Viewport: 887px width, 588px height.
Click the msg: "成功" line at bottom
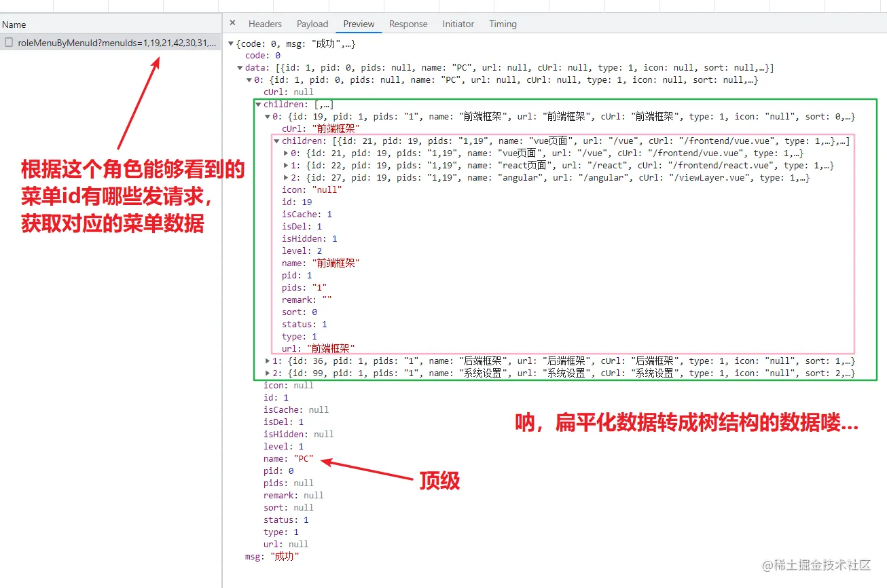coord(272,557)
